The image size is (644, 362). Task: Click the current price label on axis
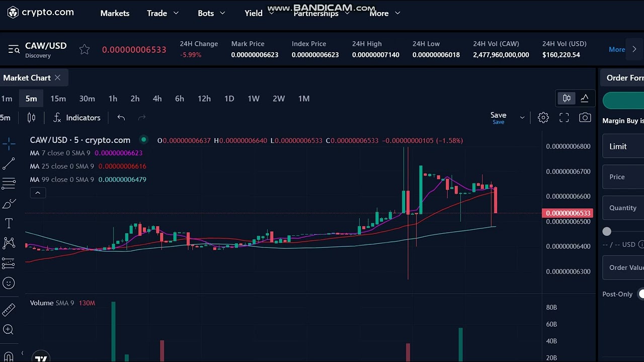coord(568,213)
